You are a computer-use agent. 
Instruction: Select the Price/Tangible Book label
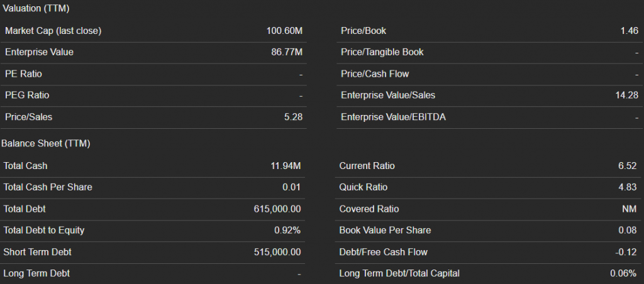click(382, 52)
